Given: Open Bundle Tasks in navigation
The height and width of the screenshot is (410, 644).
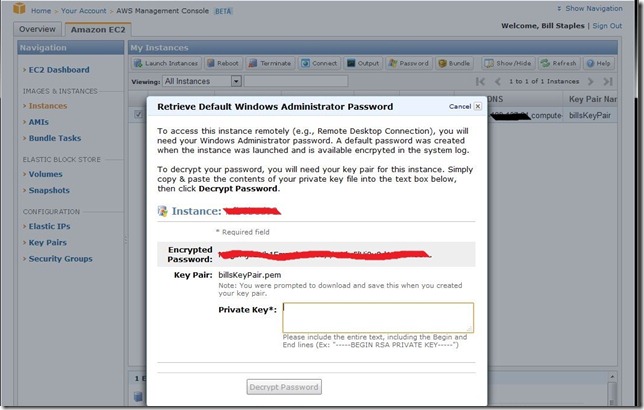Looking at the screenshot, I should (55, 138).
